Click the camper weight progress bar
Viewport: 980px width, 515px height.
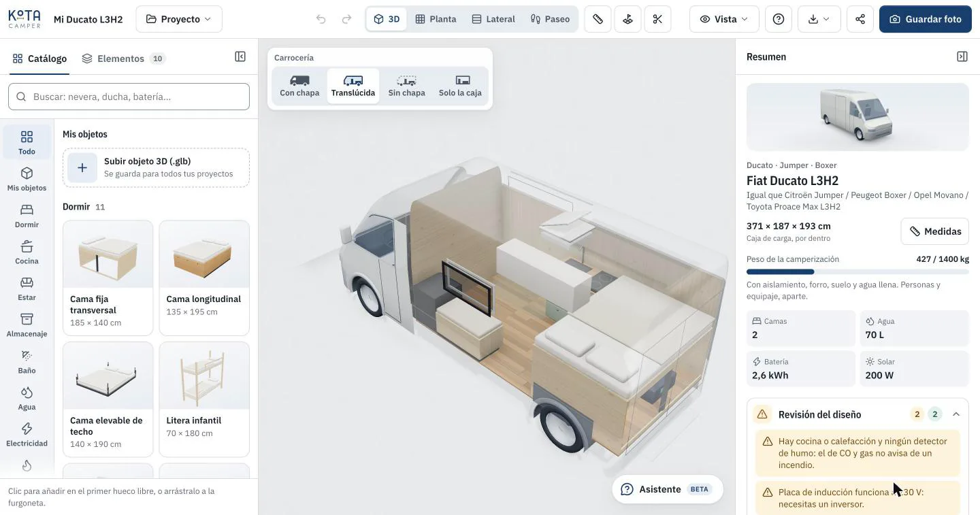coord(857,272)
